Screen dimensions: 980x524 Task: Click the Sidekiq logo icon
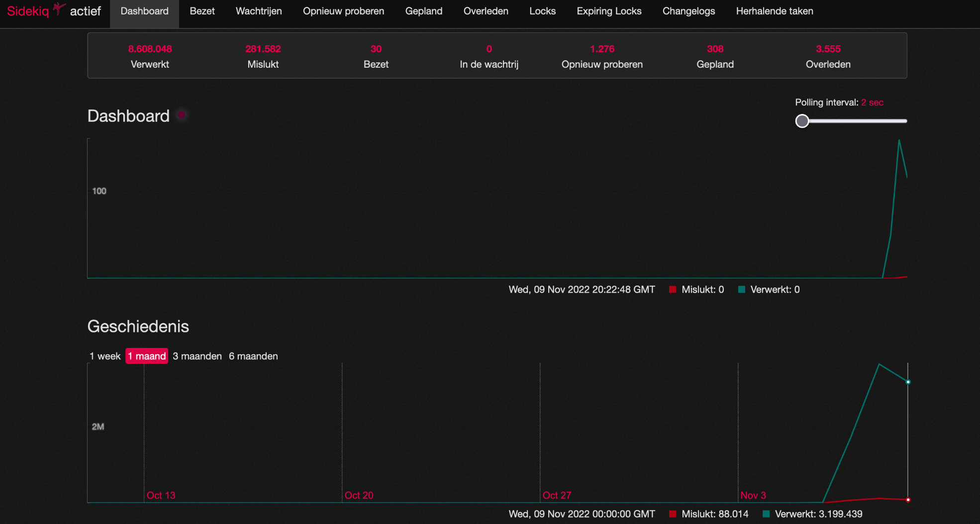59,8
